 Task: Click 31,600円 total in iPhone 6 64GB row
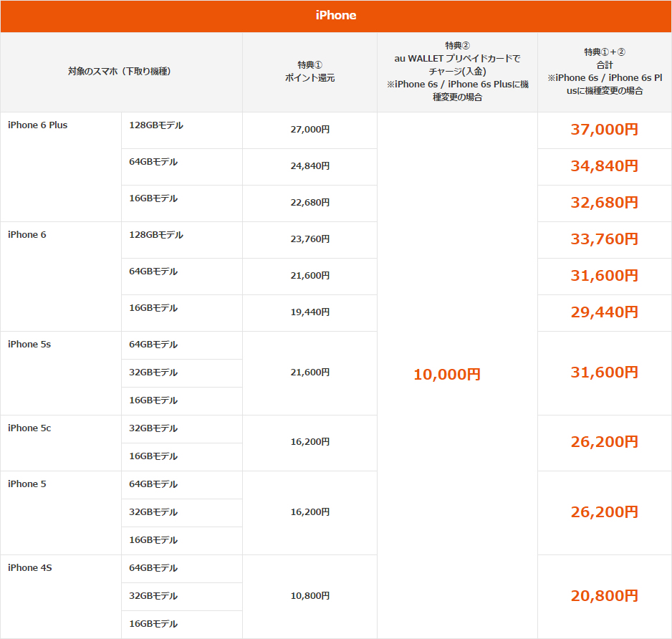tap(604, 276)
